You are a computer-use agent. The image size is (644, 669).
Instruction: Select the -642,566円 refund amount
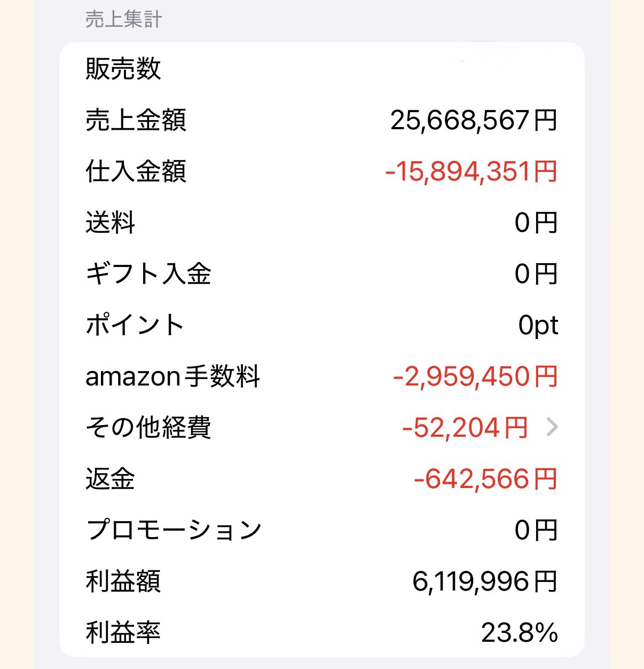click(x=485, y=479)
